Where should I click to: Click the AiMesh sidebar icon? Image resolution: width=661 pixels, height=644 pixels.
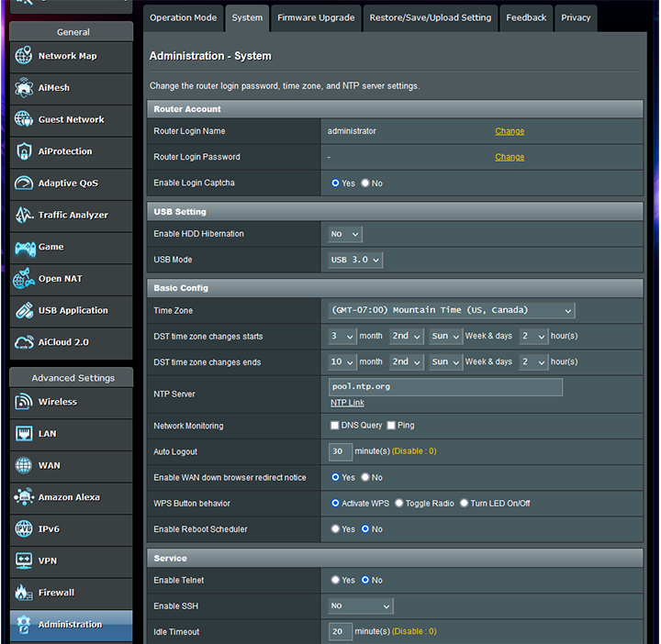[24, 88]
